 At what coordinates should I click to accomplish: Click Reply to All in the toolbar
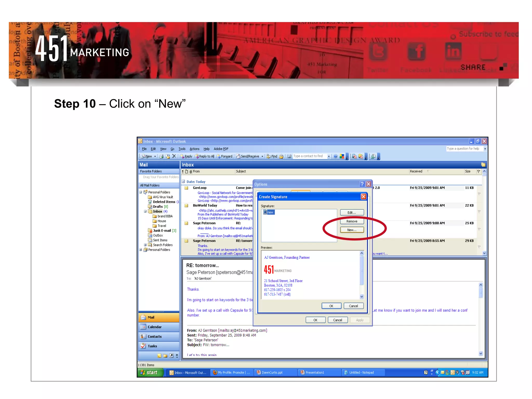tap(204, 156)
